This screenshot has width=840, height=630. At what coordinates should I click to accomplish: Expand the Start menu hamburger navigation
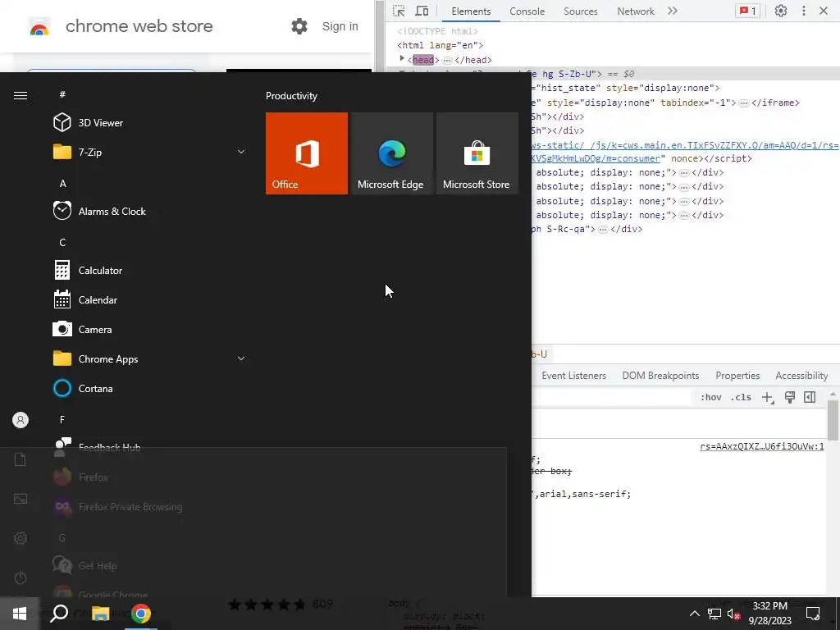tap(21, 95)
